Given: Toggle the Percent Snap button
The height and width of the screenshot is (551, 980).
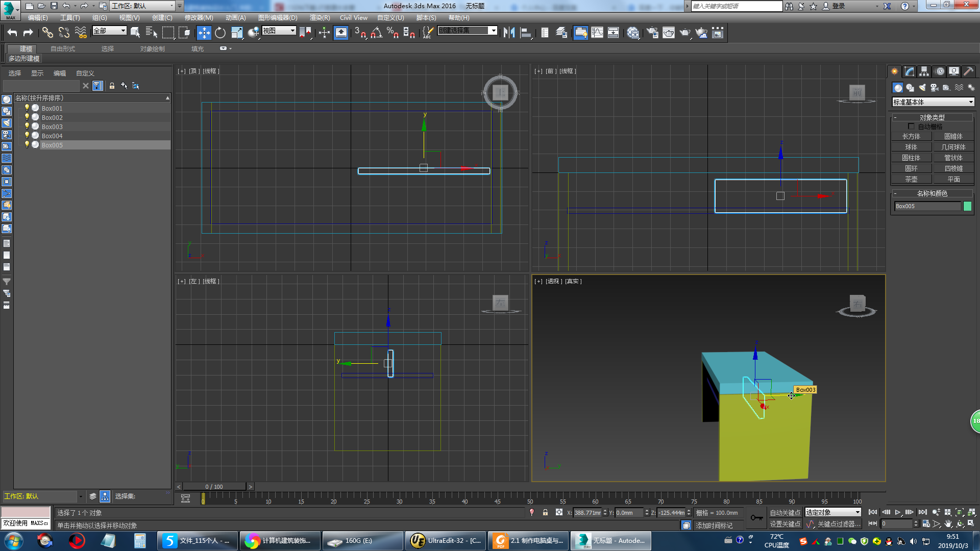Looking at the screenshot, I should coord(393,33).
